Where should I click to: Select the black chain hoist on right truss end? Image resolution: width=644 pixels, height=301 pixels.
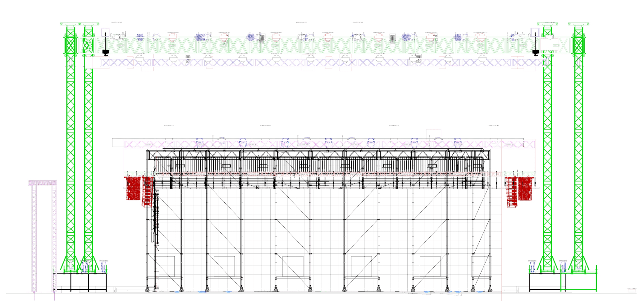point(535,52)
